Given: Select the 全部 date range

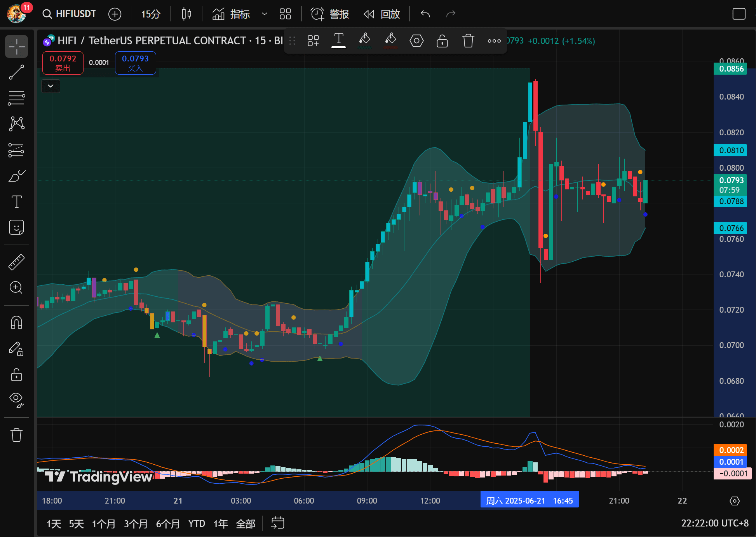Looking at the screenshot, I should coord(246,524).
